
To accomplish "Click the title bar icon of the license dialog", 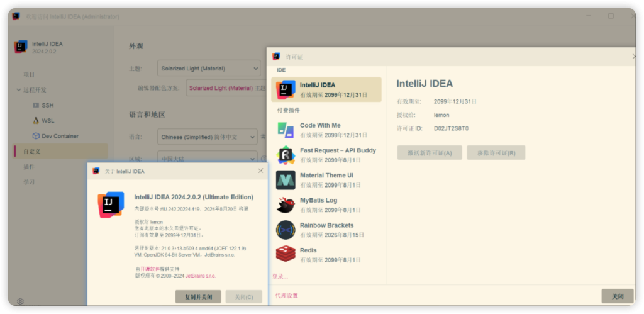I will pyautogui.click(x=277, y=56).
